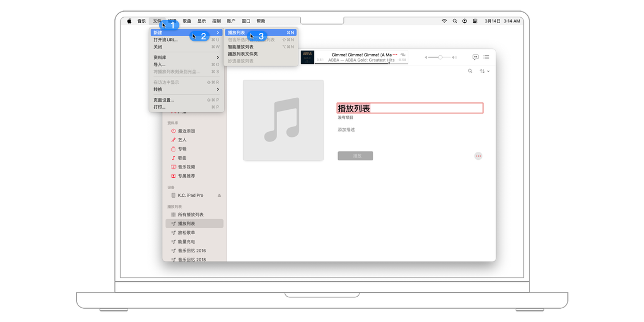This screenshot has height=322, width=644.
Task: Click the 音乐回忆 2016 playlist icon
Action: 173,251
